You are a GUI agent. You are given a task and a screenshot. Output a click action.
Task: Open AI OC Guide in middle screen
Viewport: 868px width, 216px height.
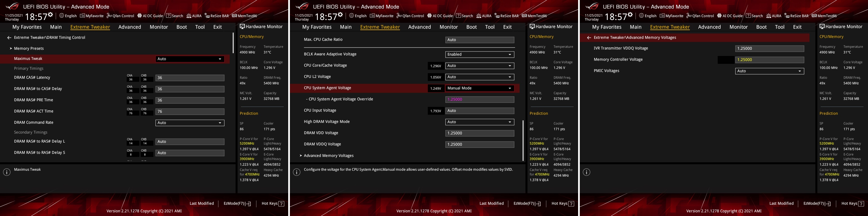[x=440, y=16]
